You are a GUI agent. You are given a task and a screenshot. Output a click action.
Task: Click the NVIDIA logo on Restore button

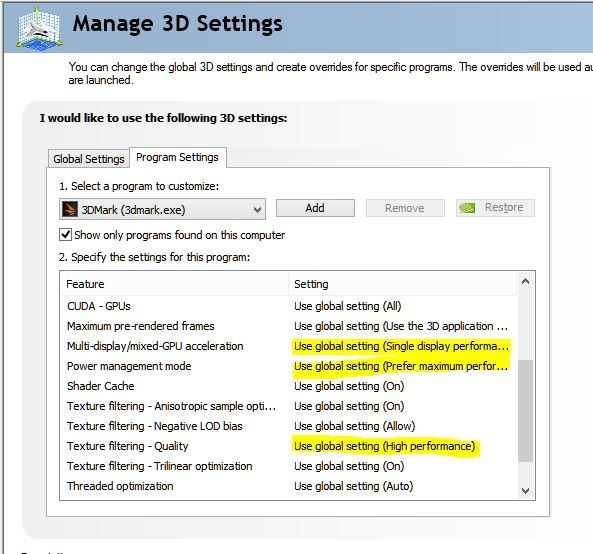[x=467, y=208]
